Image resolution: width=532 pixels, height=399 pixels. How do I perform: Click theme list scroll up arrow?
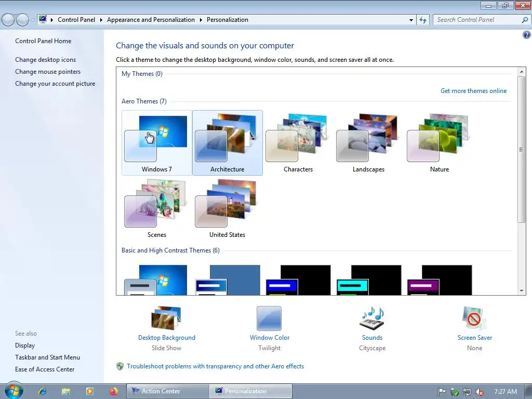[522, 72]
